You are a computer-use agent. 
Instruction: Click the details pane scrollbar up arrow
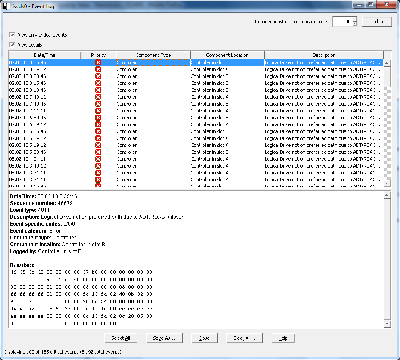387,196
